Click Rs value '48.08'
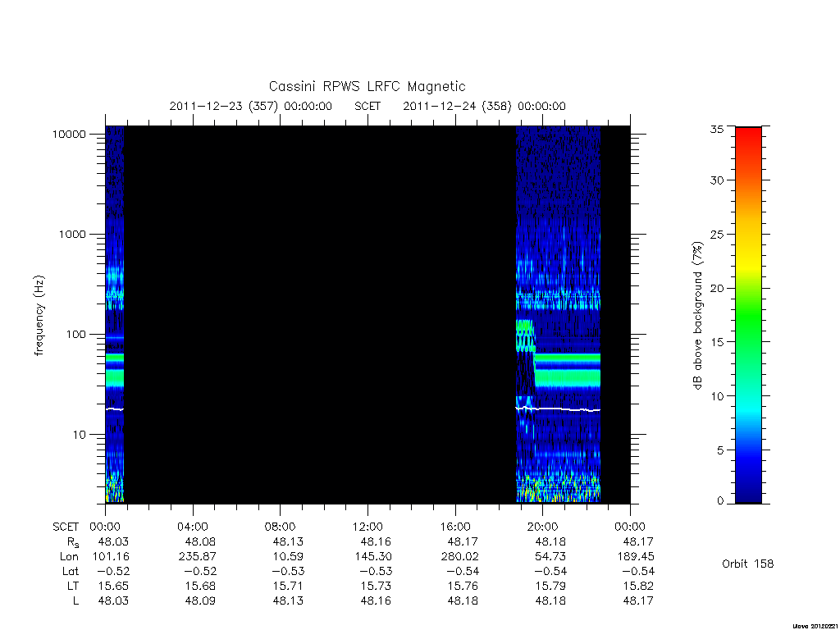840x630 pixels. tap(200, 541)
